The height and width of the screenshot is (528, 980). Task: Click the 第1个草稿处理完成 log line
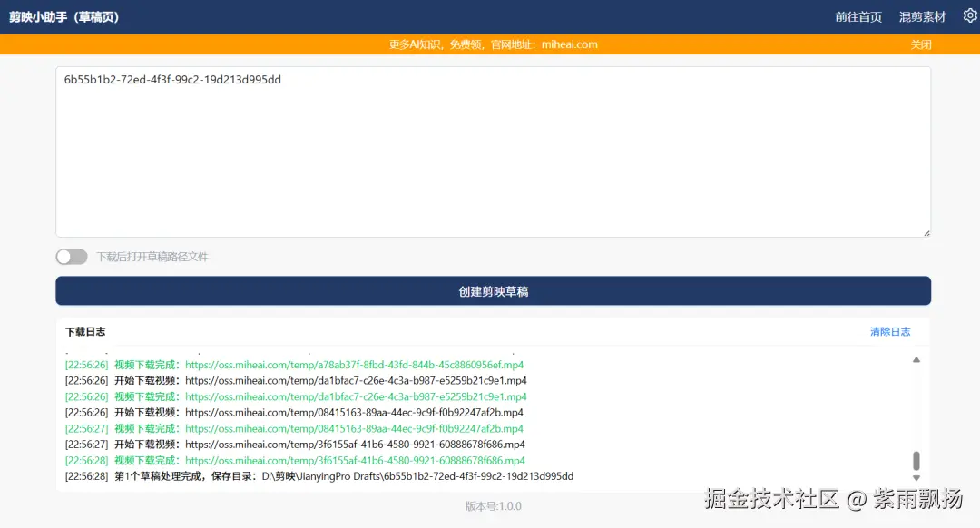319,476
